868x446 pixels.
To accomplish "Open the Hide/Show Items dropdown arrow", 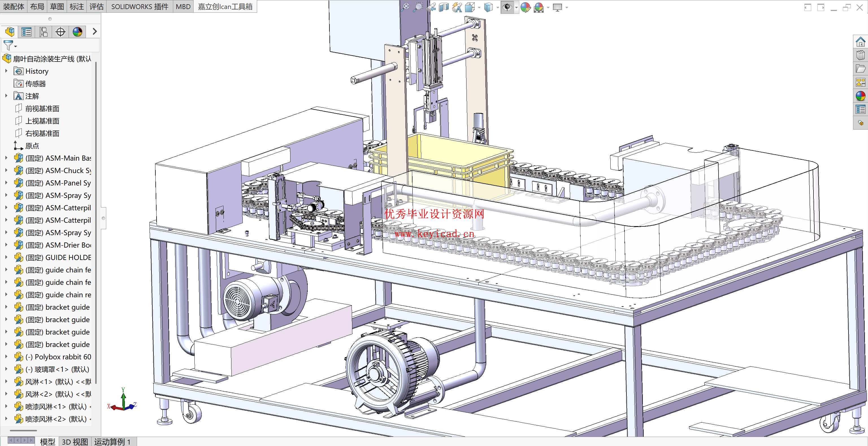I will point(516,7).
